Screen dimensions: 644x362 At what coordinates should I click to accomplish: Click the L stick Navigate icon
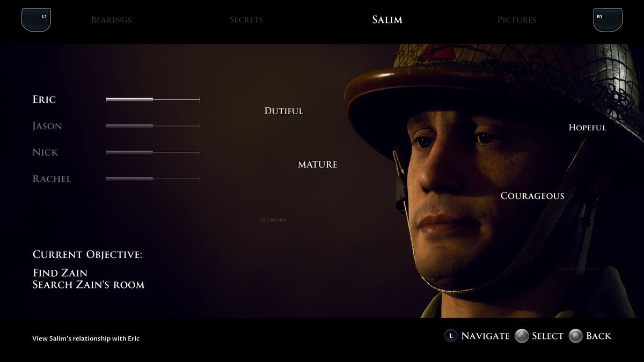pos(451,336)
